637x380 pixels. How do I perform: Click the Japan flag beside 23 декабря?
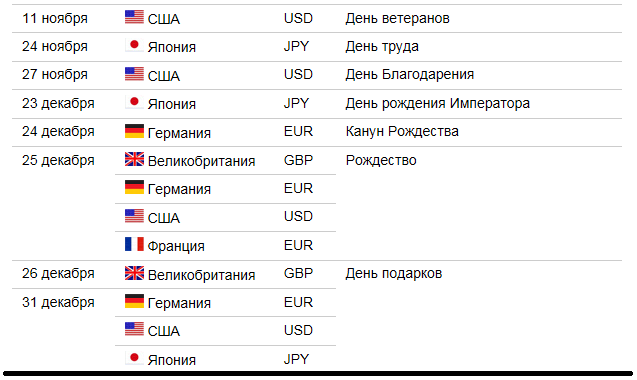click(x=134, y=102)
